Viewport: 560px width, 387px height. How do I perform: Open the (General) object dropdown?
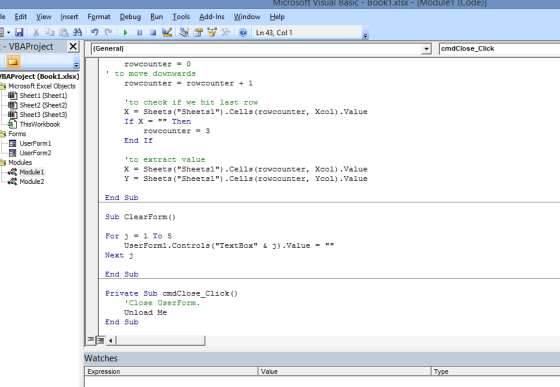(426, 49)
